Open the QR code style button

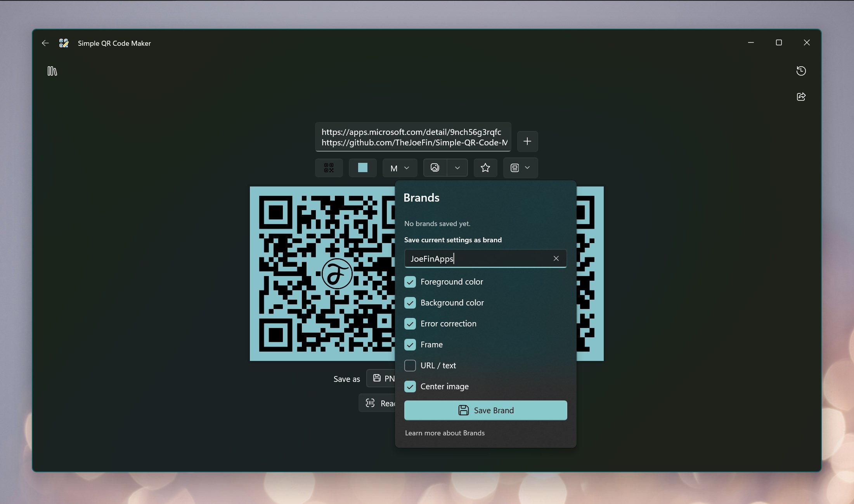pyautogui.click(x=329, y=168)
